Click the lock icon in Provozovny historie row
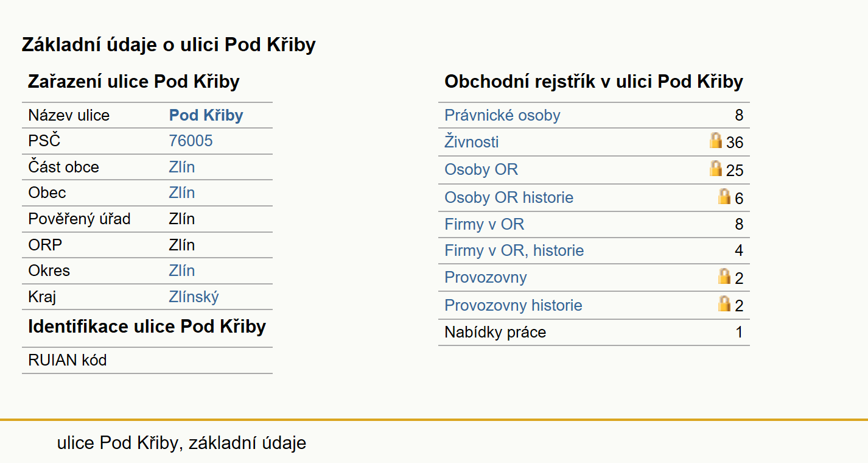The image size is (868, 463). click(x=724, y=303)
